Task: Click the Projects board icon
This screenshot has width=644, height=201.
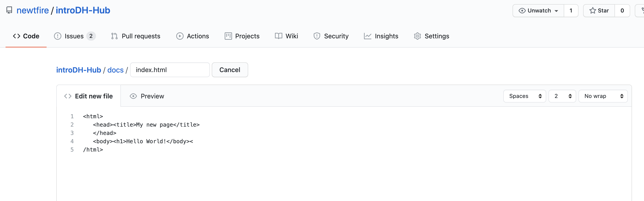Action: click(x=228, y=36)
